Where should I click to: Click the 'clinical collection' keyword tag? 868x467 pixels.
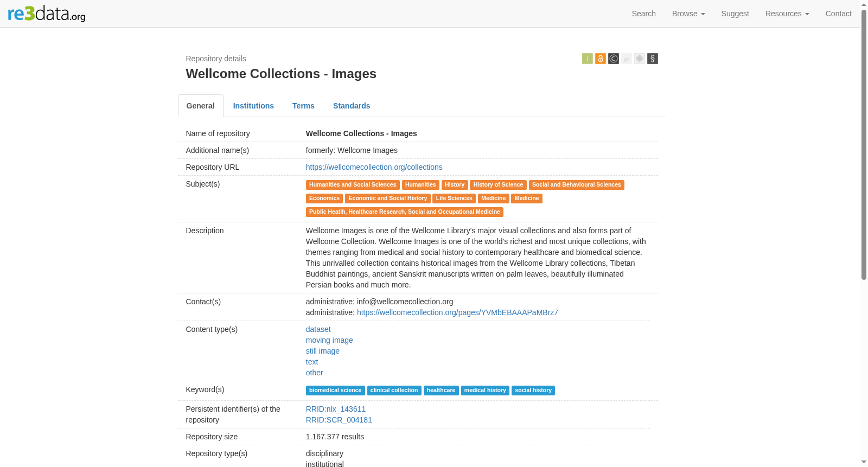[394, 391]
